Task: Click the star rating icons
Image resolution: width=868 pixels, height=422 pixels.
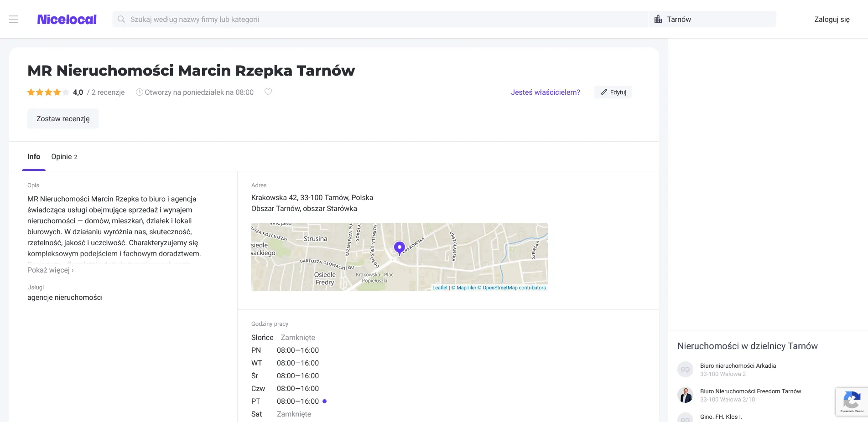Action: coord(48,92)
